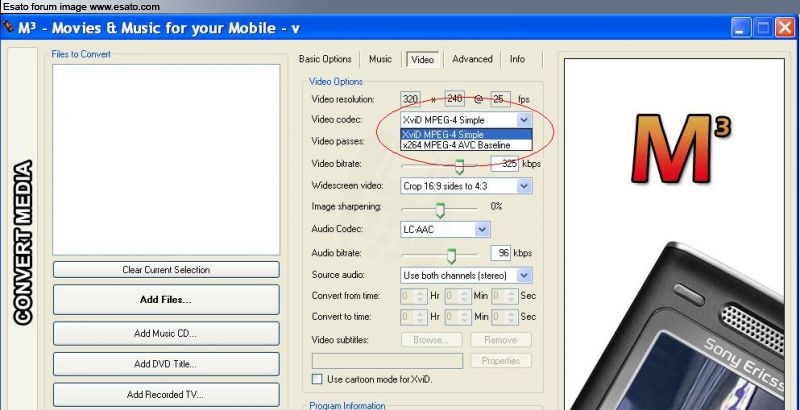Click the video width 320 field
The width and height of the screenshot is (800, 410).
(411, 99)
